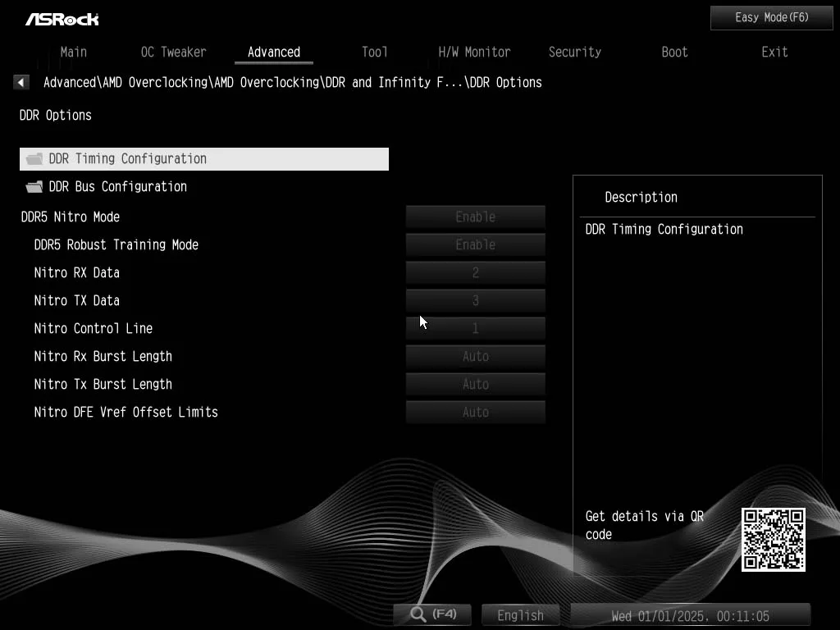The height and width of the screenshot is (630, 840).
Task: Open the OC Tweaker tab
Action: point(174,52)
